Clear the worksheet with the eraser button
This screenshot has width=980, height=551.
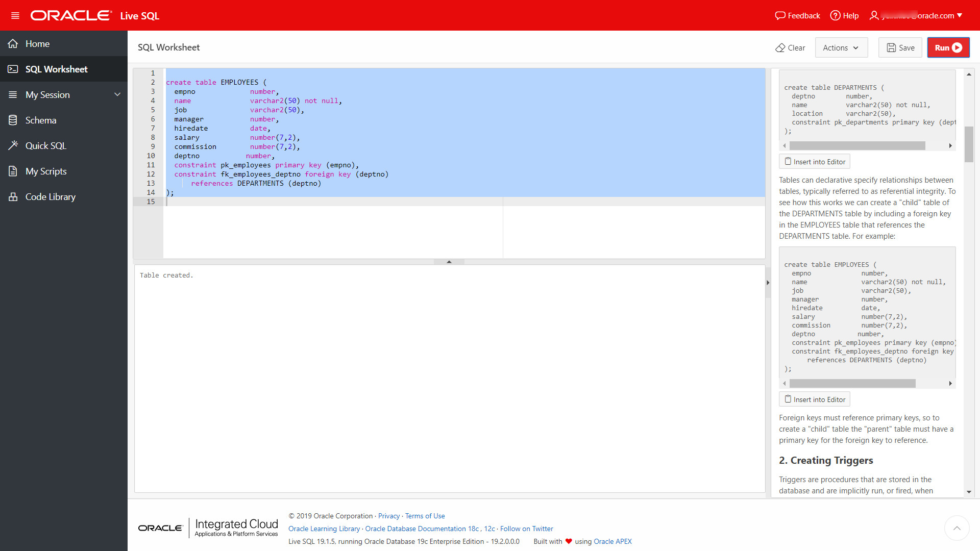click(790, 47)
